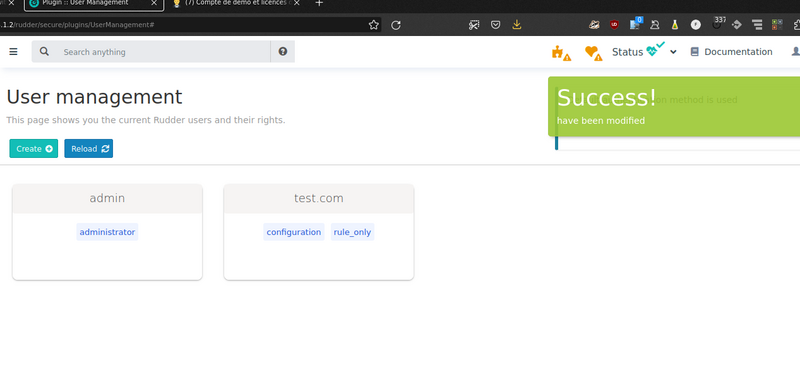The image size is (800, 367).
Task: Open the hamburger navigation menu
Action: click(x=13, y=52)
